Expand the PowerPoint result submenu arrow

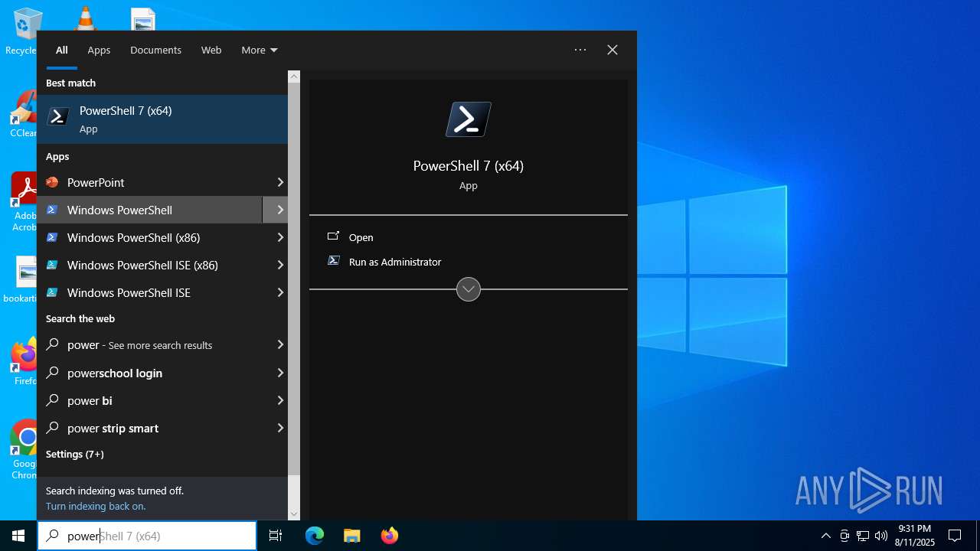280,182
